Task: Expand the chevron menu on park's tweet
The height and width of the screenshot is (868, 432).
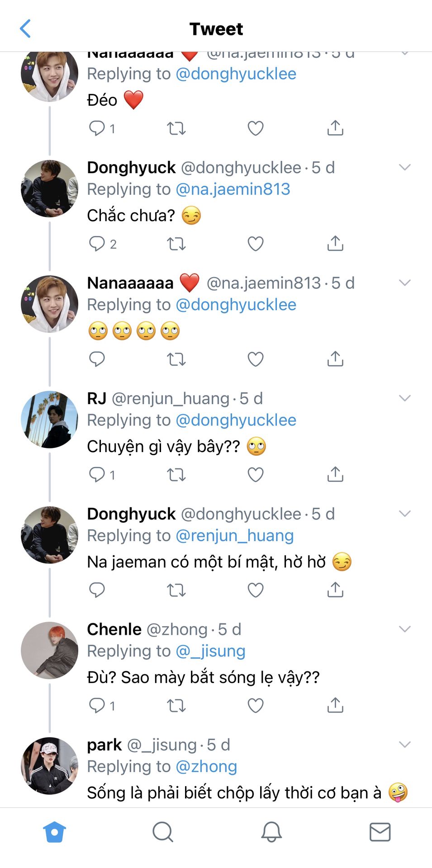Action: click(404, 745)
